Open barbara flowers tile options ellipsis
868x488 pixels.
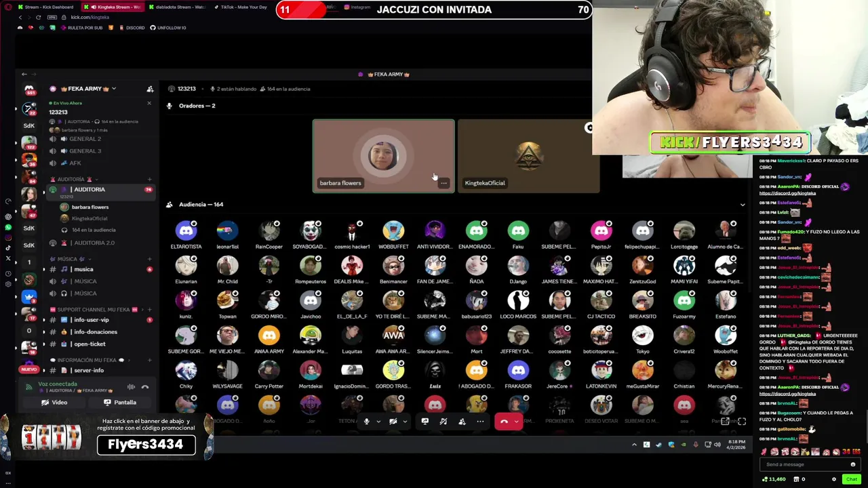point(443,183)
